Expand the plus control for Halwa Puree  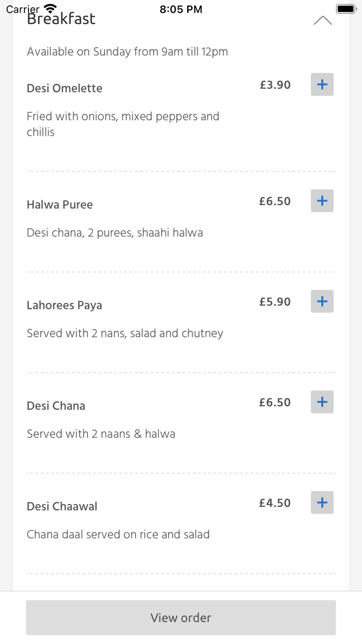click(x=322, y=201)
